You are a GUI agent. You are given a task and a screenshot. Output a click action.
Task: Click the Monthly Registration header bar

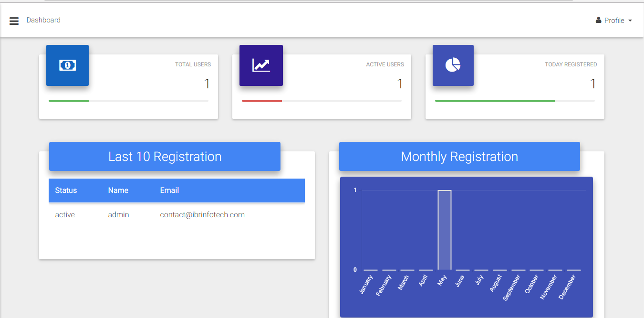(x=459, y=156)
